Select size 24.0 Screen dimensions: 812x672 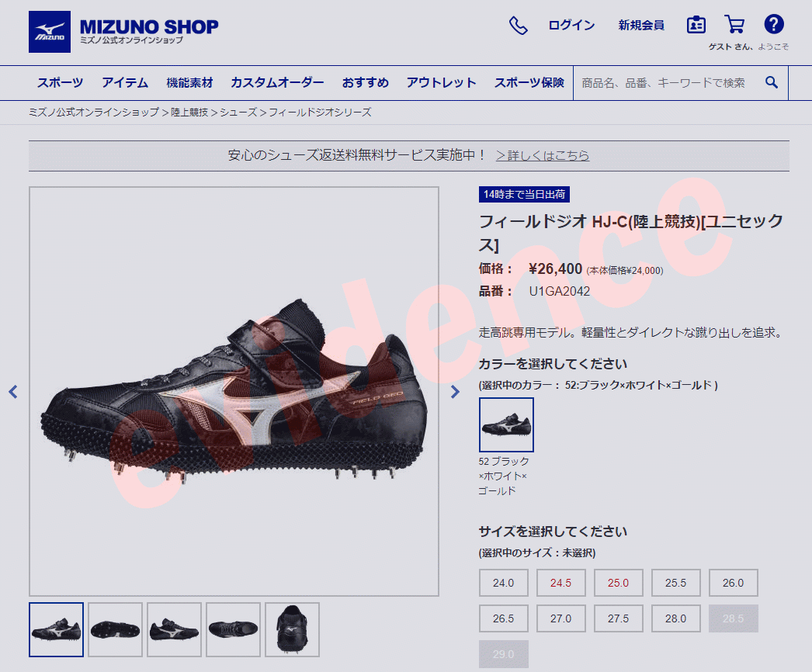[503, 583]
